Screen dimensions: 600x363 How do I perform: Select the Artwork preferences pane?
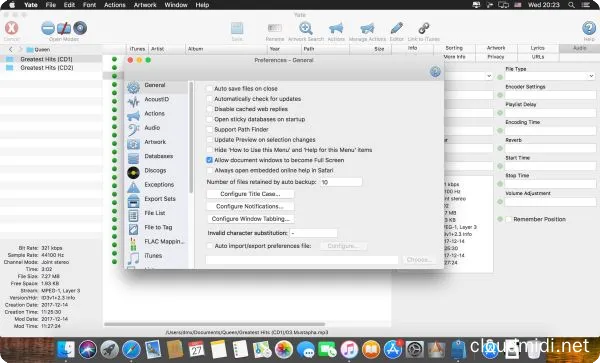pos(156,143)
